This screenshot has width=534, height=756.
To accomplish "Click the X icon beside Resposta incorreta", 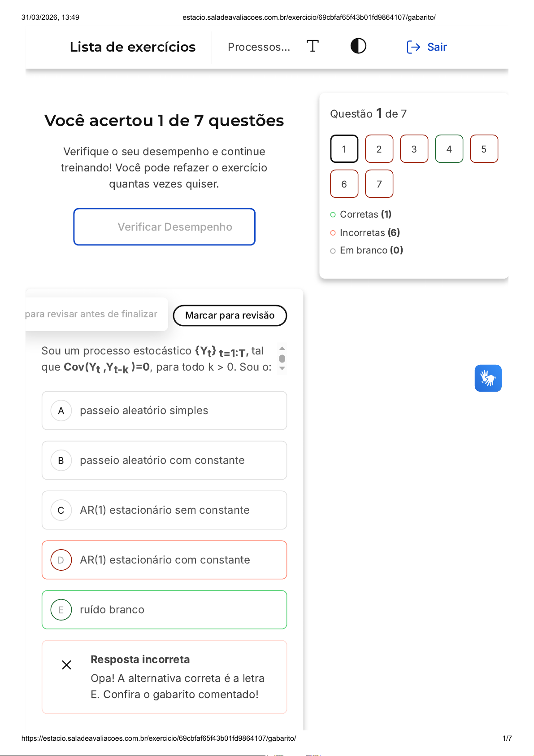I will [x=66, y=665].
